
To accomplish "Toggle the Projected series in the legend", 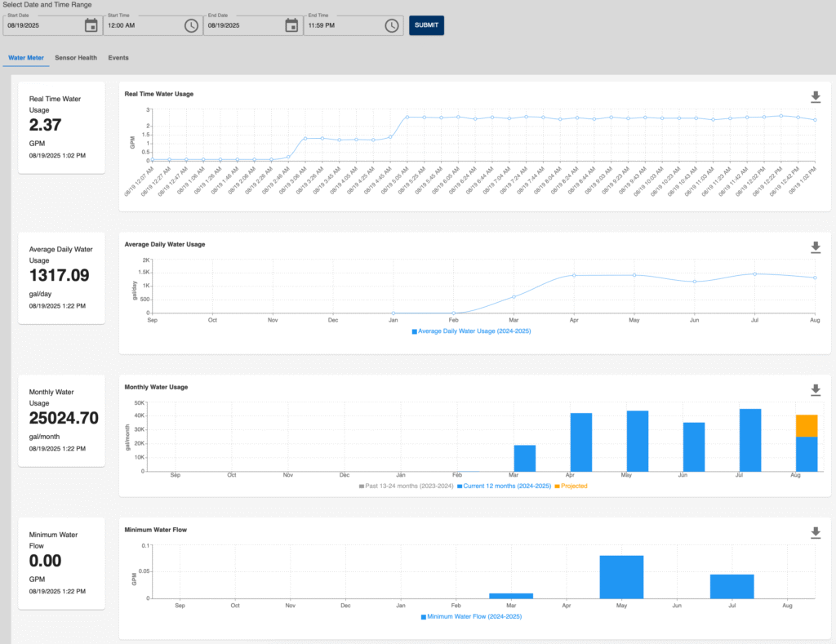I will pos(573,486).
